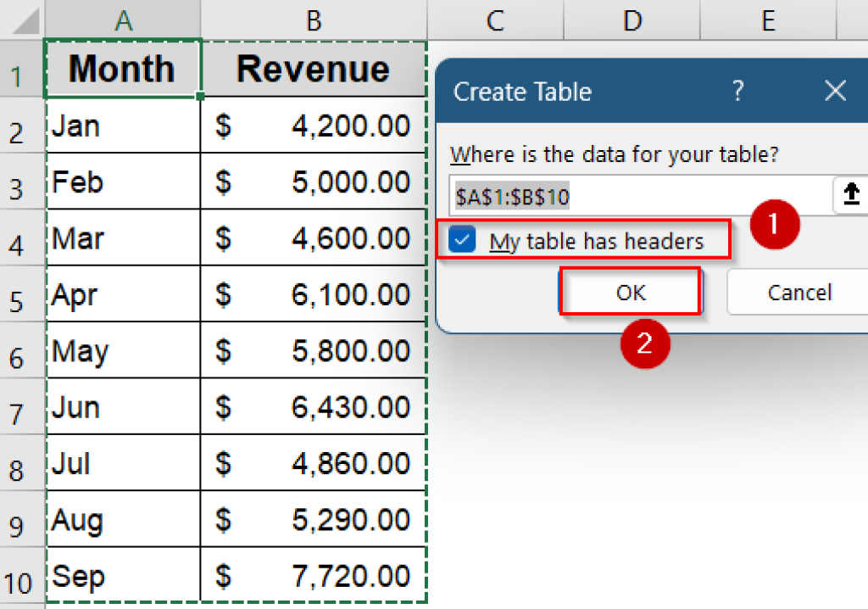Select the Month header cell
This screenshot has width=868, height=609.
(122, 70)
